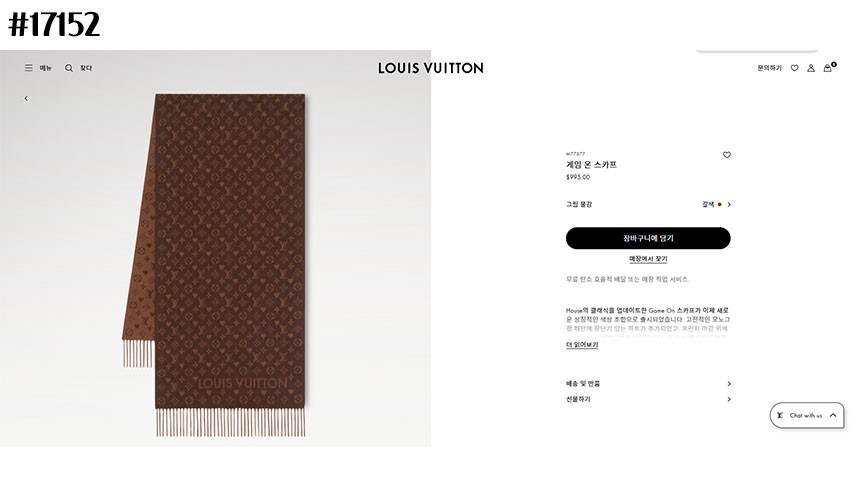Go back using the left arrow
Image resolution: width=860 pixels, height=500 pixels.
pos(26,98)
